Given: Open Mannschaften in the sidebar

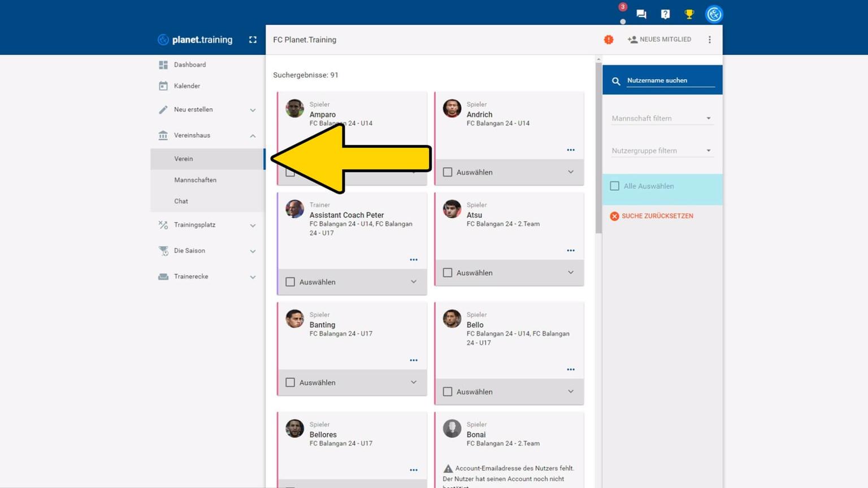Looking at the screenshot, I should pyautogui.click(x=195, y=180).
